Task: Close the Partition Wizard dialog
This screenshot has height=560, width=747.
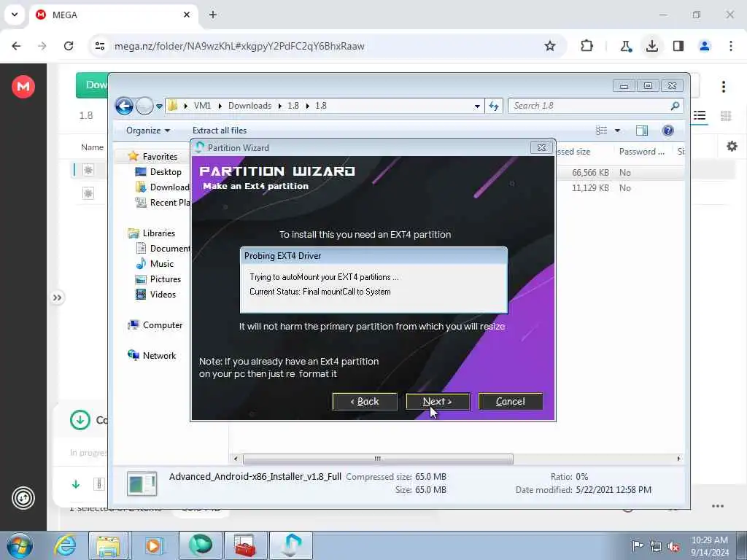Action: (541, 147)
